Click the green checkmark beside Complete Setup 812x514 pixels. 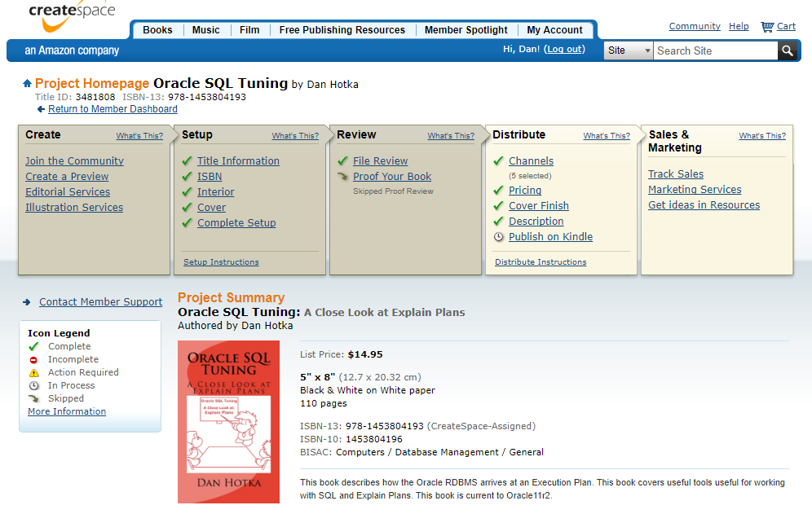click(187, 223)
